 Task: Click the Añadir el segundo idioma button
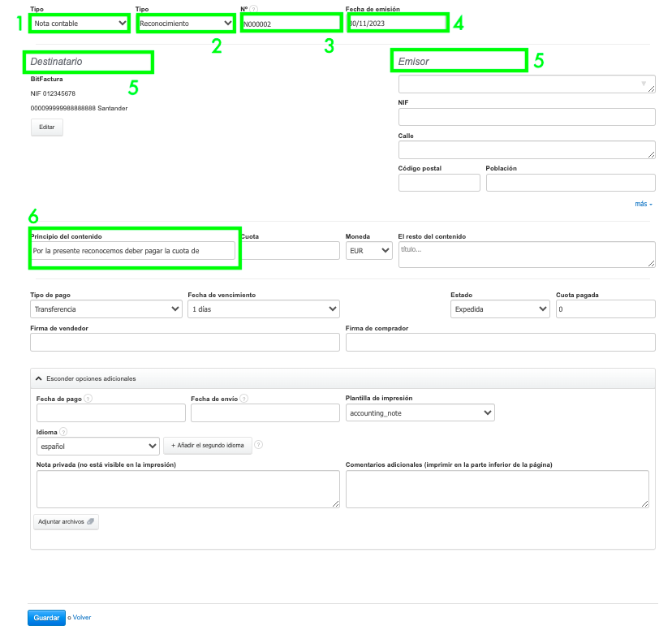[x=207, y=446]
